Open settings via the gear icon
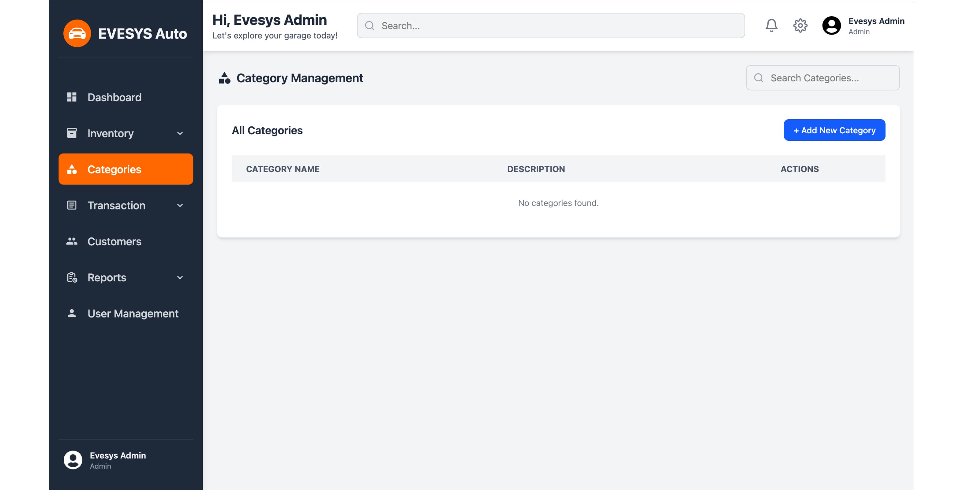Image resolution: width=980 pixels, height=490 pixels. click(x=800, y=25)
